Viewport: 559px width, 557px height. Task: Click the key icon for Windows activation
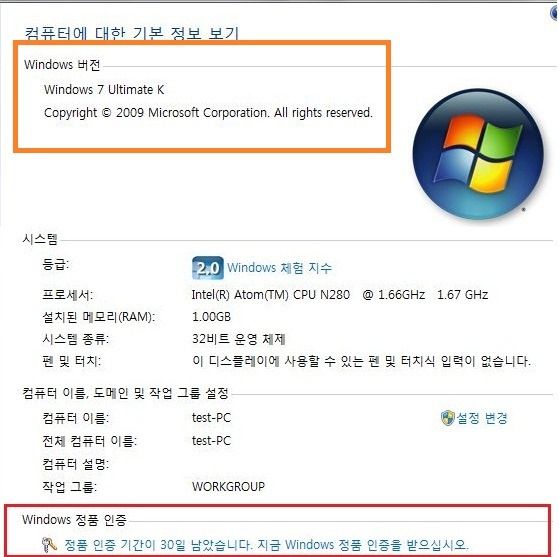click(x=49, y=544)
